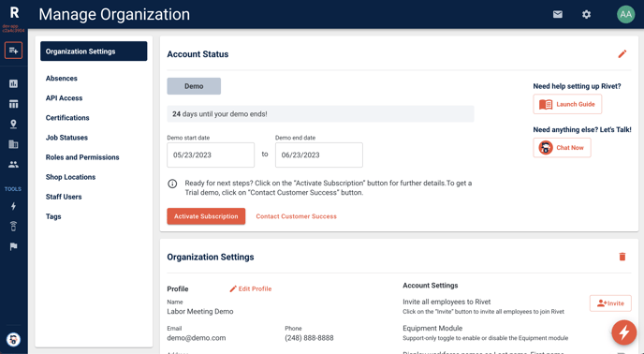Click the Chat Now button
This screenshot has height=354, width=644.
tap(562, 148)
